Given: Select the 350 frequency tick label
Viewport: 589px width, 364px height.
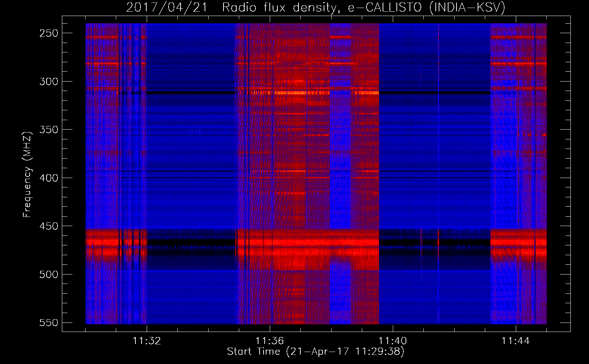Looking at the screenshot, I should [49, 130].
